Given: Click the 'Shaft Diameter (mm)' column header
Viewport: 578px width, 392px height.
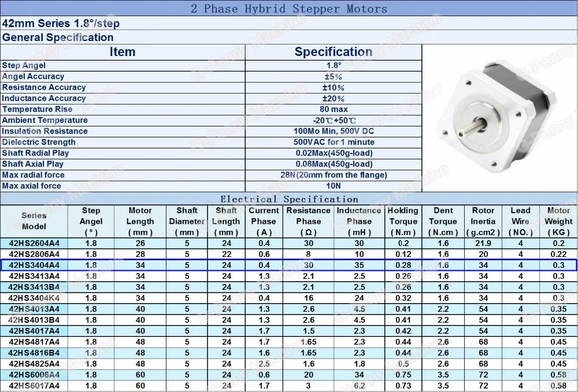Looking at the screenshot, I should 187,221.
